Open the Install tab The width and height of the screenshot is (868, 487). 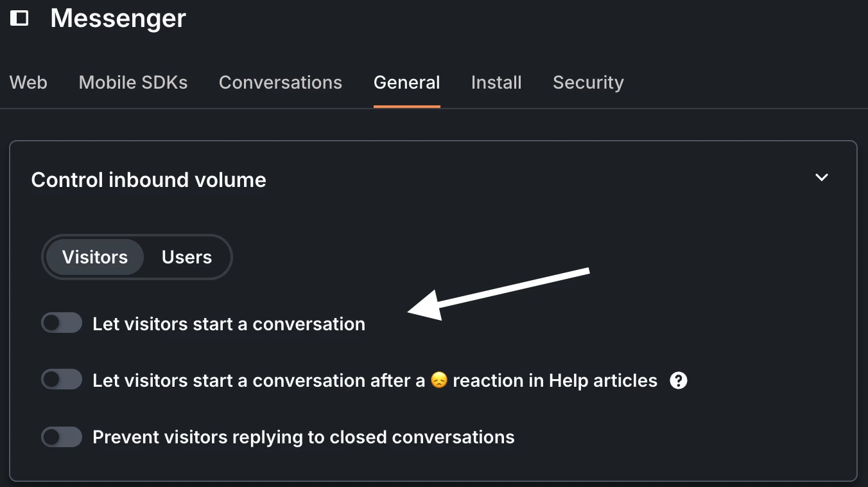click(496, 82)
